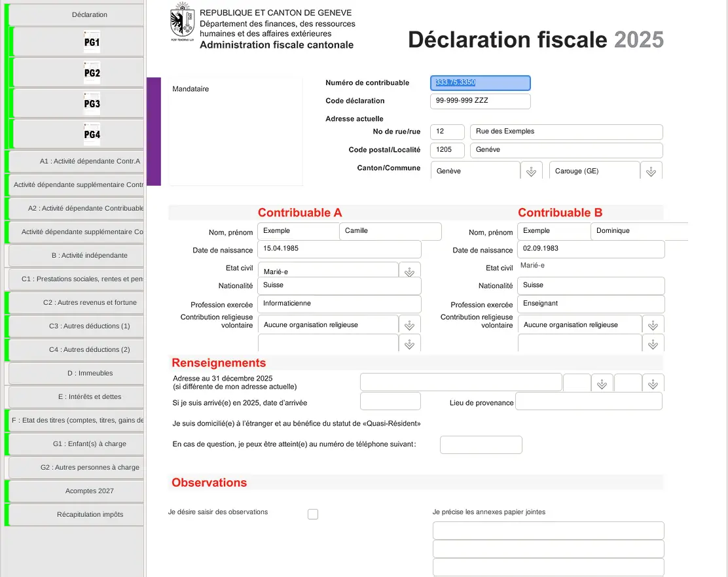Open B : Activité indépendante section

(77, 255)
